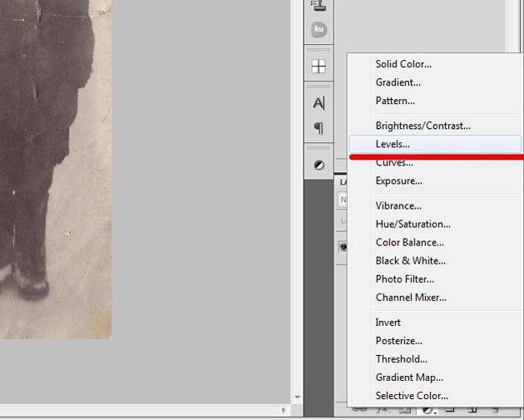Open the Swatches grid panel icon
The image size is (524, 420).
[319, 67]
